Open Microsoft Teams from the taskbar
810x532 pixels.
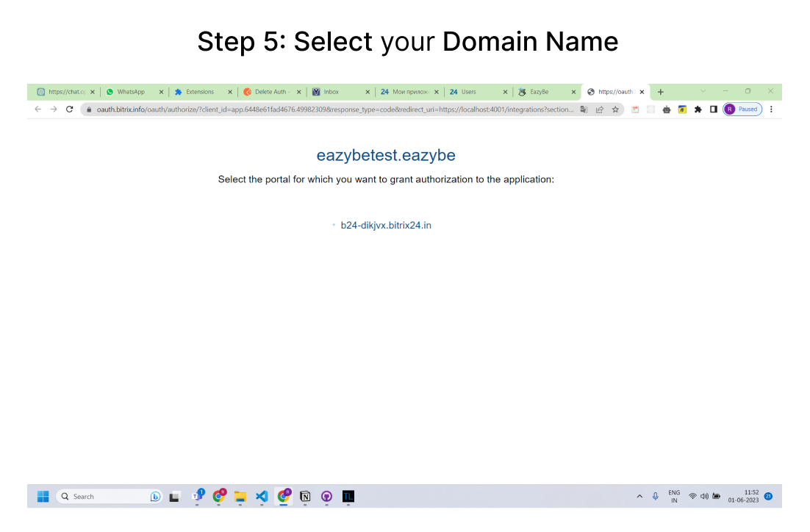point(197,496)
